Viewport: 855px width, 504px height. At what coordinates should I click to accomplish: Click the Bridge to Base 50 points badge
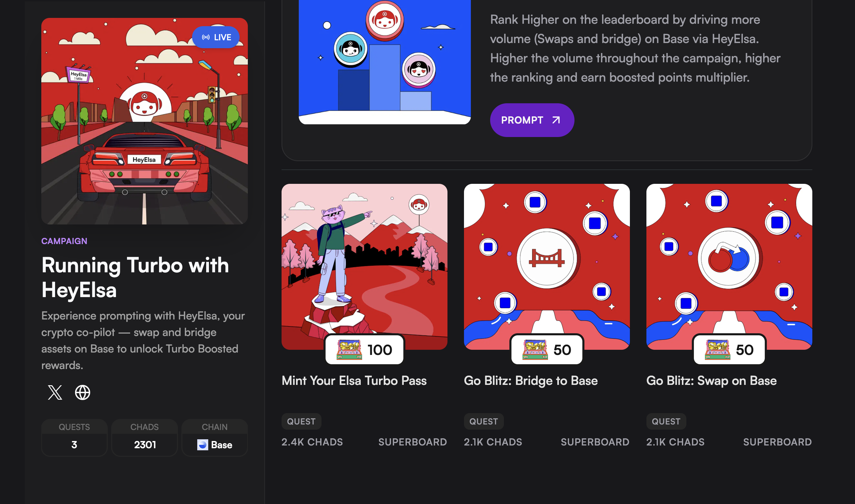tap(547, 350)
